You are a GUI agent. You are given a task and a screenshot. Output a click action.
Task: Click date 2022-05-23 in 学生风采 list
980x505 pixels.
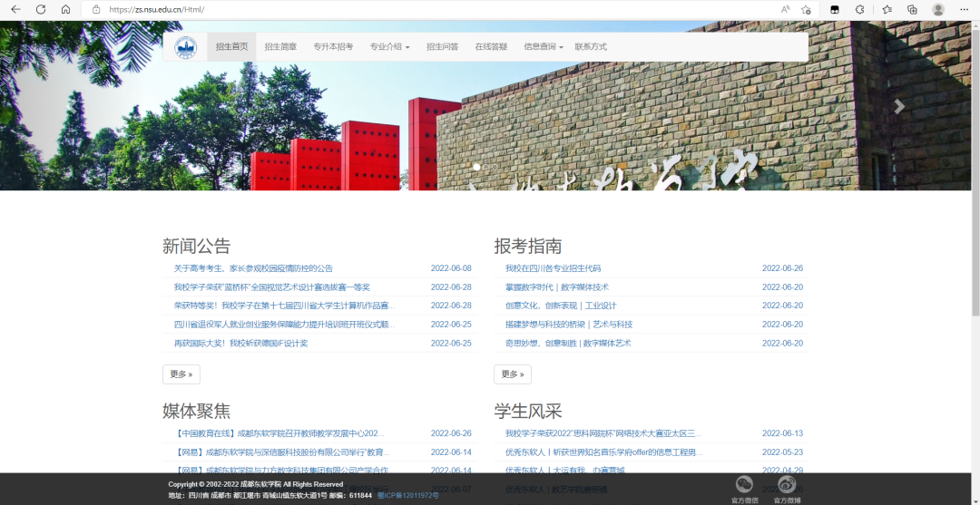point(782,452)
